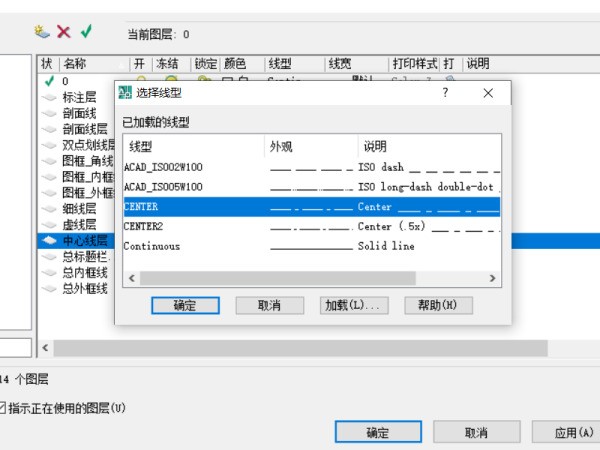Click the status icon of 虚线层 layer
This screenshot has width=600, height=450.
[49, 225]
